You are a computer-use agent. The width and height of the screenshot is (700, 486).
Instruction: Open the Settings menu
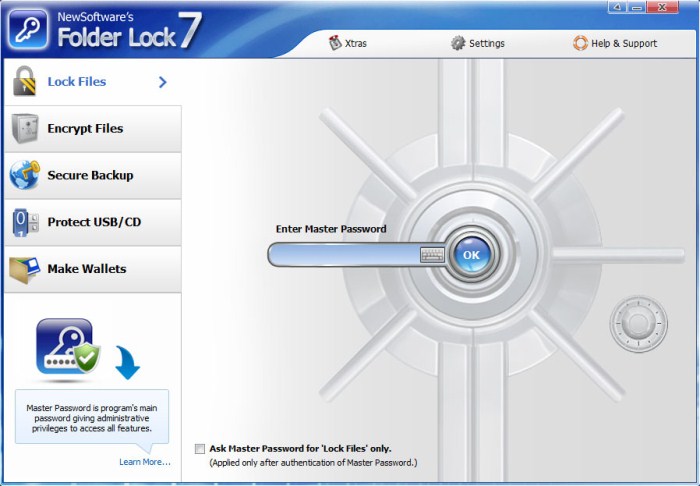(478, 43)
